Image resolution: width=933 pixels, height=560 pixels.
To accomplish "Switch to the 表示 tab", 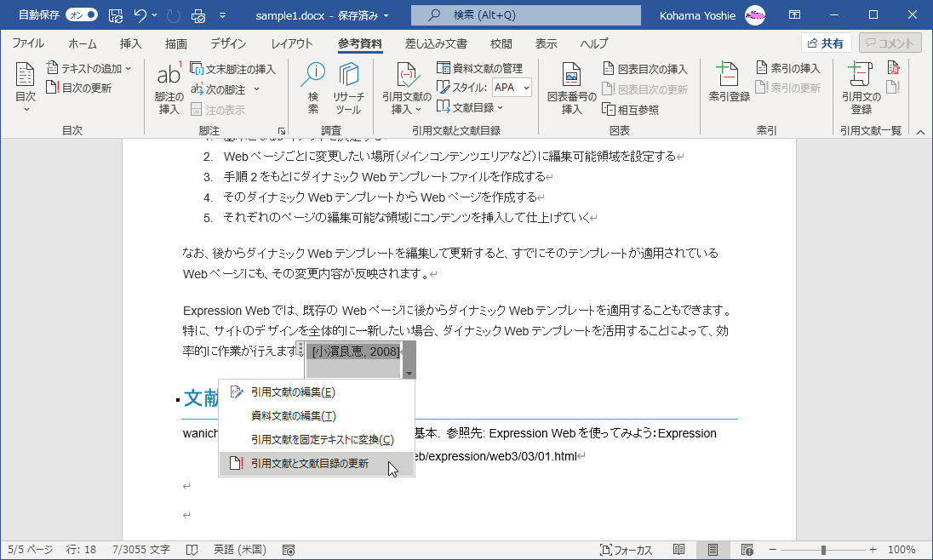I will 546,43.
